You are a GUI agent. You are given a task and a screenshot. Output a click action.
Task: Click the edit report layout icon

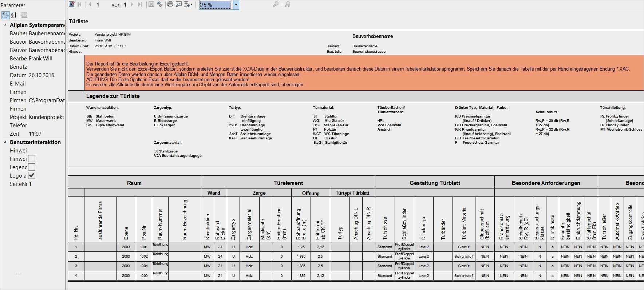(72, 4)
